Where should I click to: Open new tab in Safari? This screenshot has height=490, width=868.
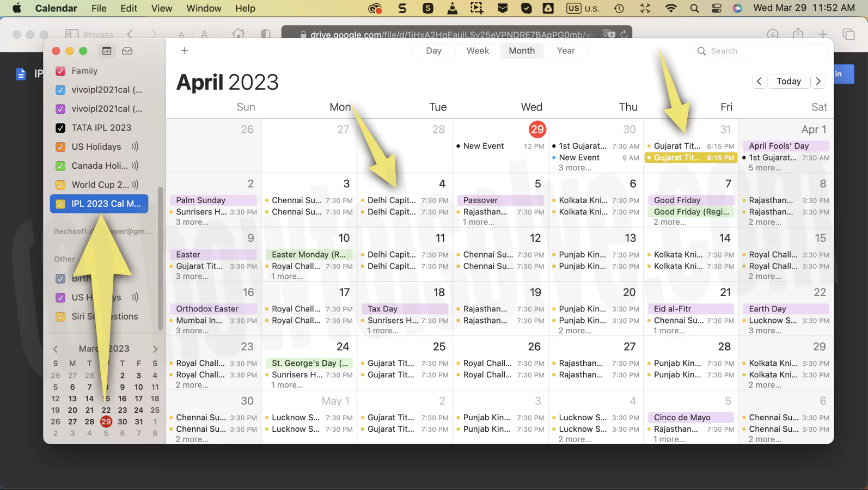(x=823, y=34)
